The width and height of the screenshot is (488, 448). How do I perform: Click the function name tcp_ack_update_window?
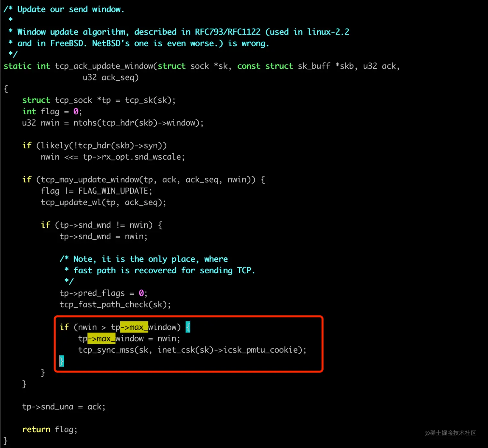[x=104, y=66]
